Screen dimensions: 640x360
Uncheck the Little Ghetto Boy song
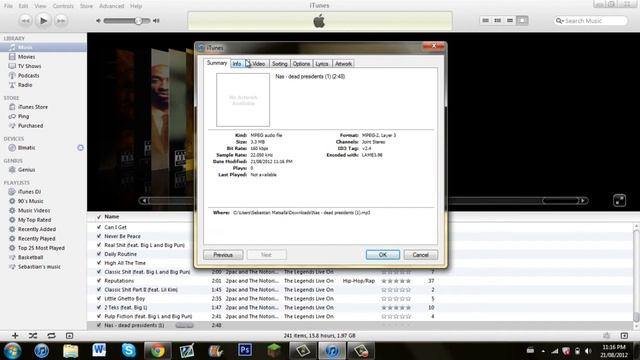point(99,299)
